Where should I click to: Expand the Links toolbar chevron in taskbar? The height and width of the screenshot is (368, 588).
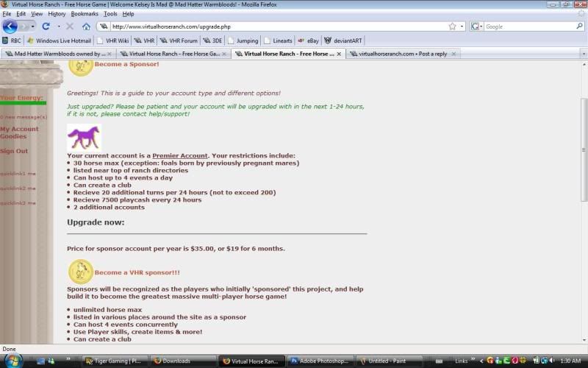click(473, 359)
